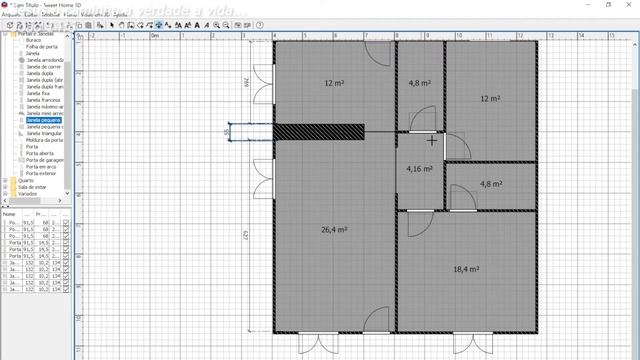Select 'Janela triangular' in catalog tree
The width and height of the screenshot is (640, 360).
point(44,133)
